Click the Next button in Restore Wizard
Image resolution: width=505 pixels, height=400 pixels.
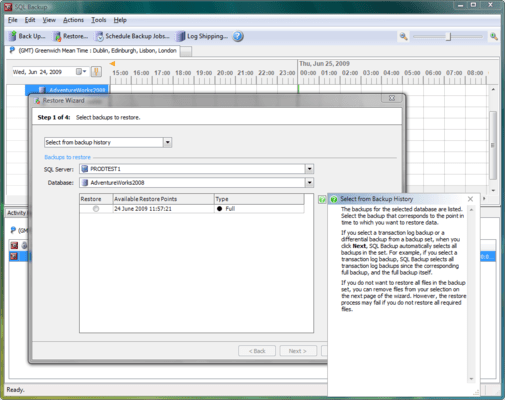pyautogui.click(x=298, y=351)
